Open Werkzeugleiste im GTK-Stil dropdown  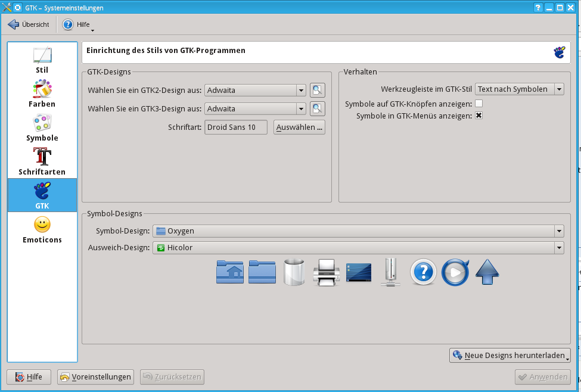pos(520,89)
